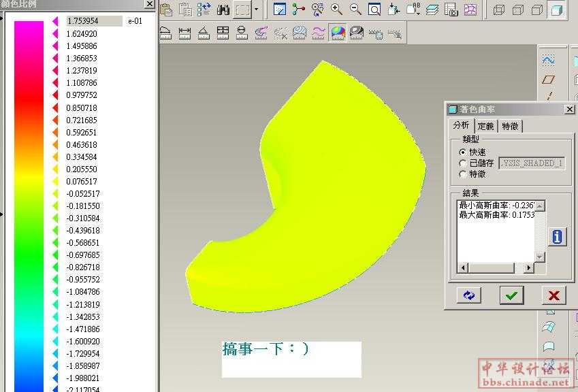Click results horizontal scroll-right arrow
The image size is (578, 392).
pyautogui.click(x=529, y=268)
